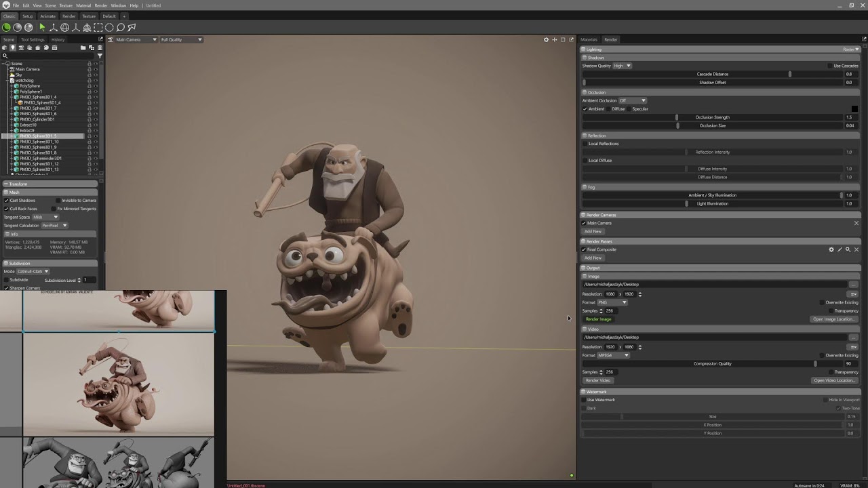Pop out the render panel window

pyautogui.click(x=864, y=39)
